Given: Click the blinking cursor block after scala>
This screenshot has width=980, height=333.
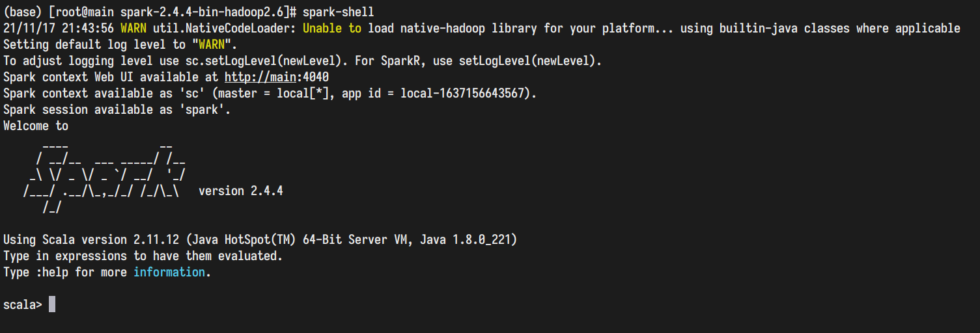Looking at the screenshot, I should tap(52, 304).
